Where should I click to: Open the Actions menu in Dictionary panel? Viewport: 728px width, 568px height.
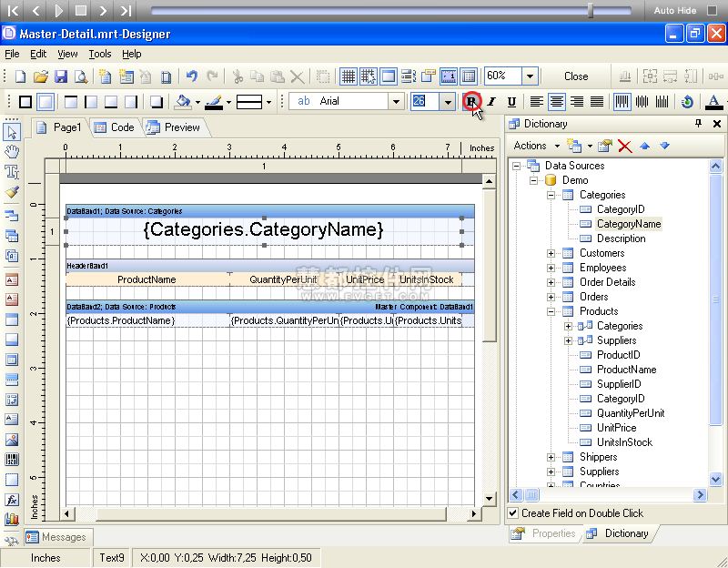click(x=536, y=146)
